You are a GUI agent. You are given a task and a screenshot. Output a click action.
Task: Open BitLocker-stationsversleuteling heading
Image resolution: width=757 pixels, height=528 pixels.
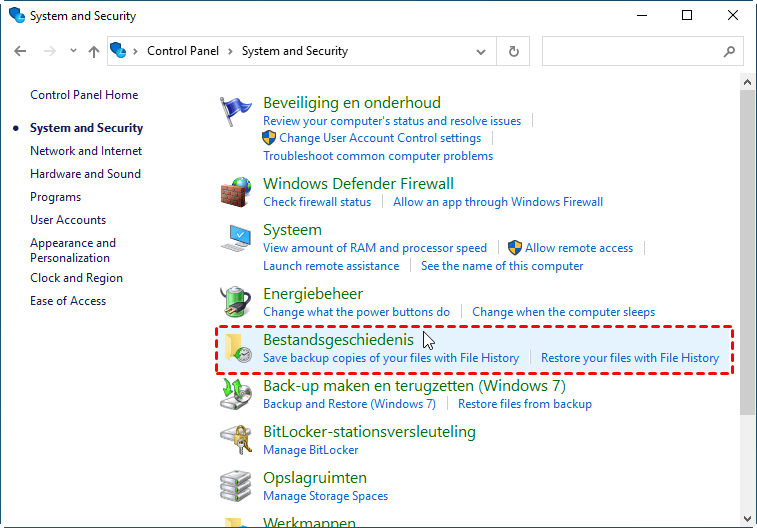click(x=369, y=432)
